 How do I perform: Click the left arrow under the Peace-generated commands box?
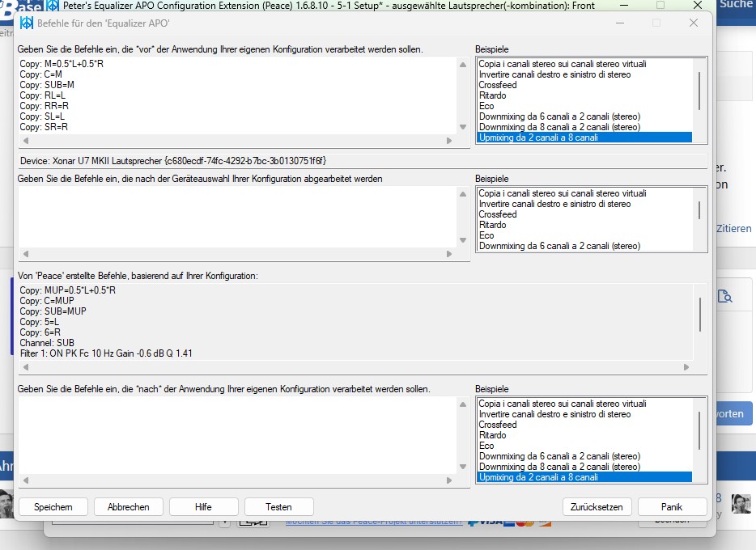click(26, 367)
